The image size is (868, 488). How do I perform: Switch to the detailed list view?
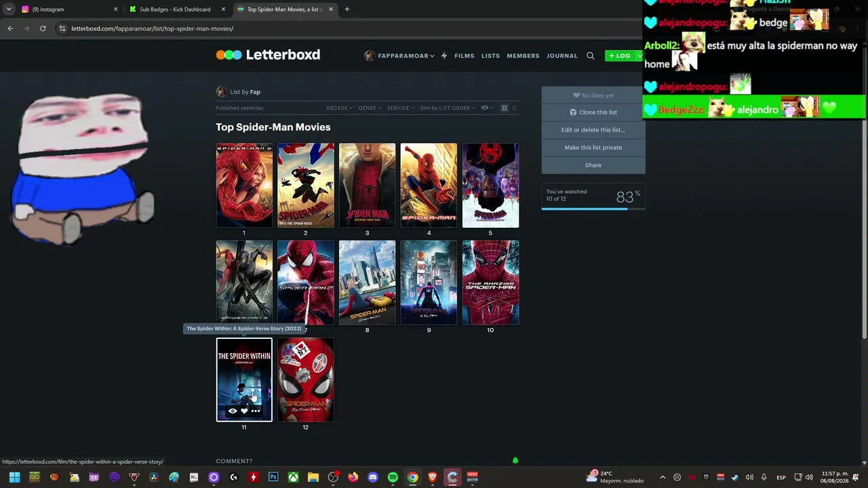(x=514, y=108)
